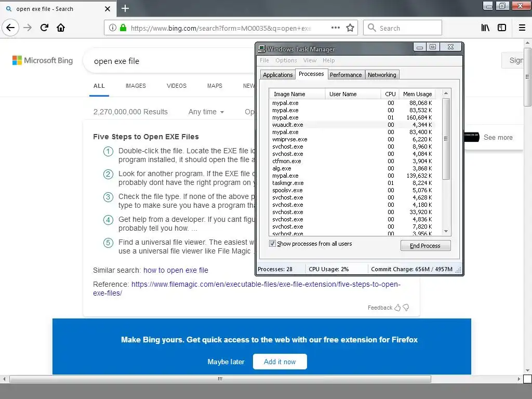Screen dimensions: 532x399
Task: Open Task Manager Options menu
Action: tap(286, 60)
